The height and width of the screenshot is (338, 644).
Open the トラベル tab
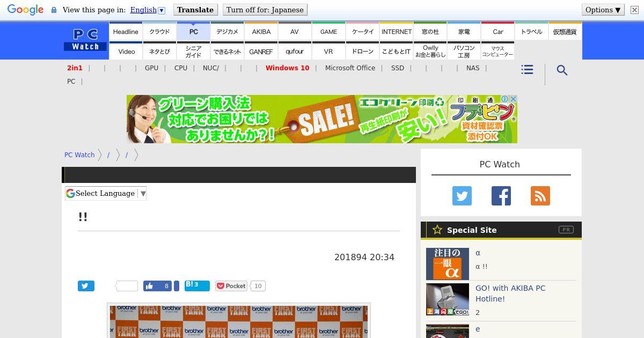click(531, 31)
